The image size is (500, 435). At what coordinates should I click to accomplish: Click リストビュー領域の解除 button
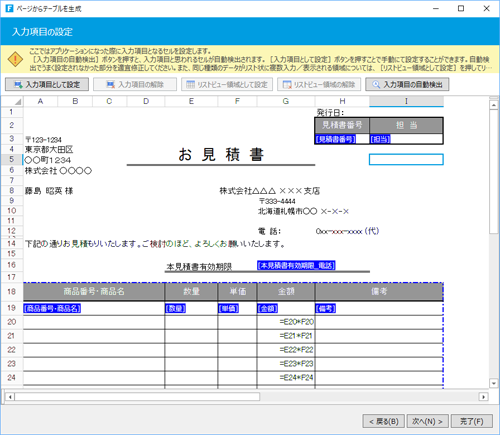[319, 84]
